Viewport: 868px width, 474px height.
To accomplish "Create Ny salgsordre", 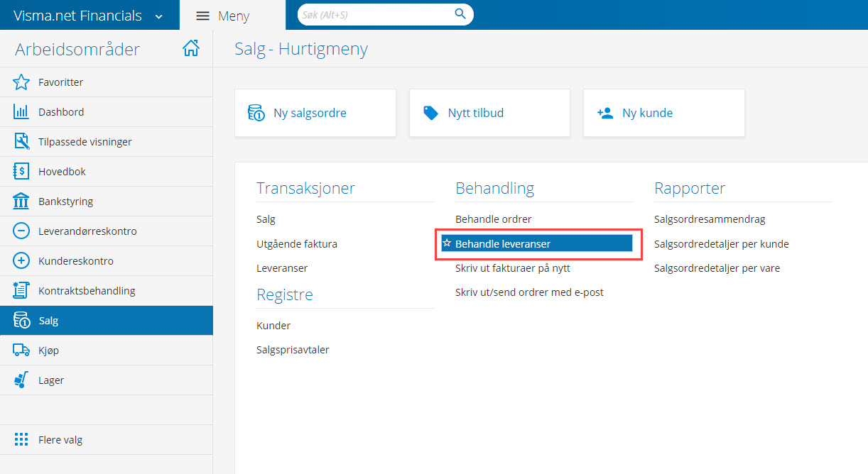I will (315, 113).
